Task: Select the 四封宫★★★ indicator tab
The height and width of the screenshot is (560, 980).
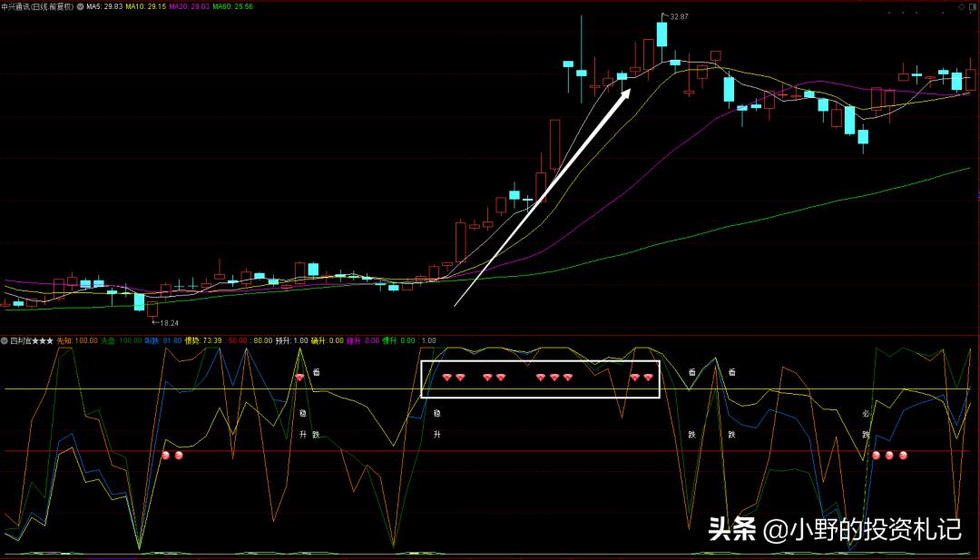Action: pos(34,340)
